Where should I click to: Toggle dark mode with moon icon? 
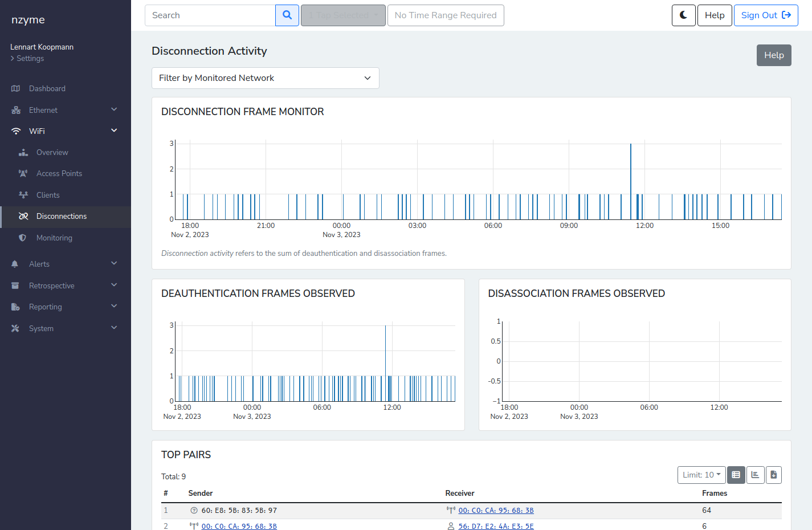pos(683,15)
